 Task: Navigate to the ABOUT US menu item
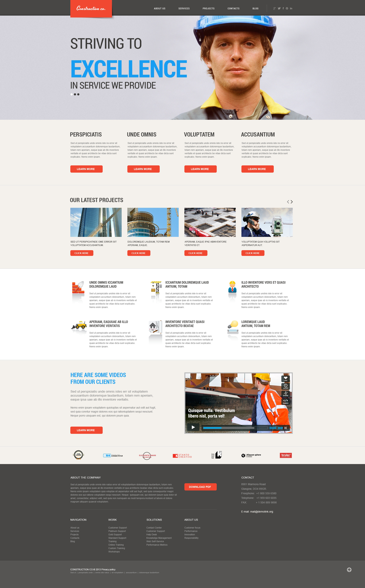coord(159,8)
